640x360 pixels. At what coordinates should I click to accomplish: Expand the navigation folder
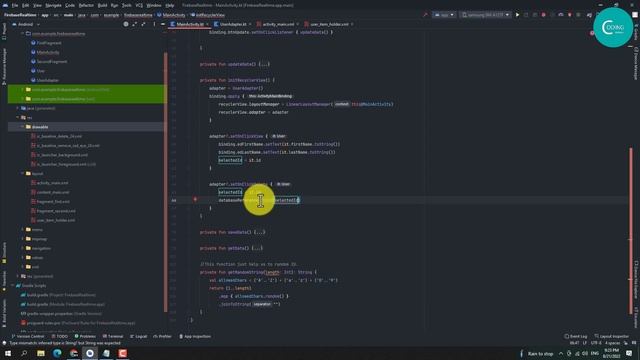[x=22, y=248]
